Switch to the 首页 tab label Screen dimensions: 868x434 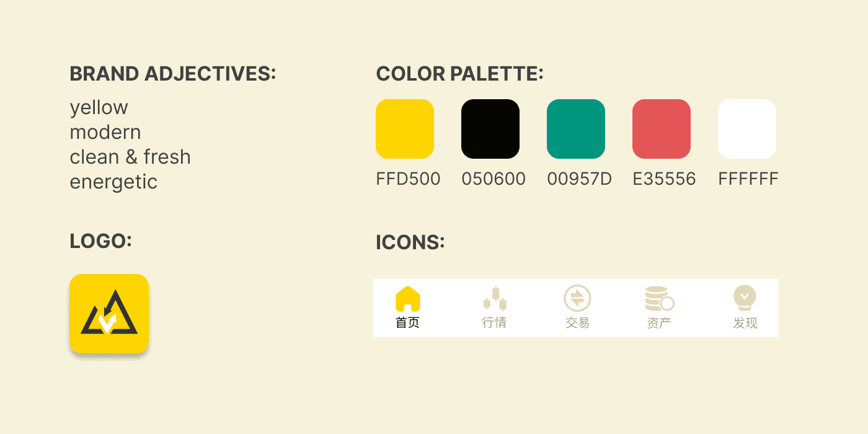[408, 323]
